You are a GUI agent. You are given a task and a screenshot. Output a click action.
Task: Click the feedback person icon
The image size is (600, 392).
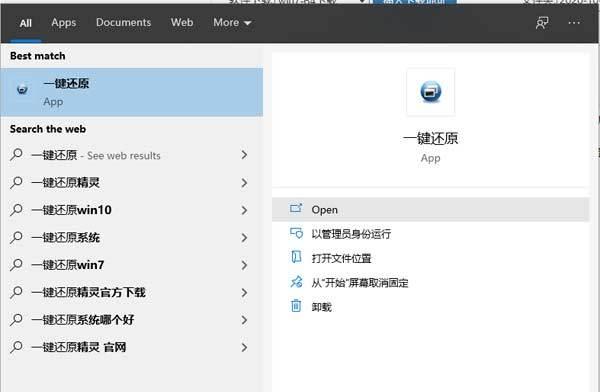(x=542, y=23)
